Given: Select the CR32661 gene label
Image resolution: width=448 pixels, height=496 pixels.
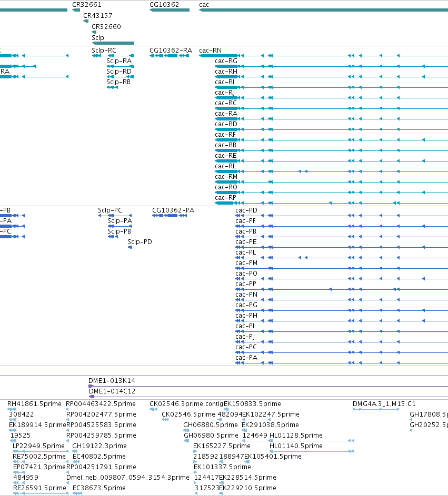Looking at the screenshot, I should pyautogui.click(x=87, y=5).
